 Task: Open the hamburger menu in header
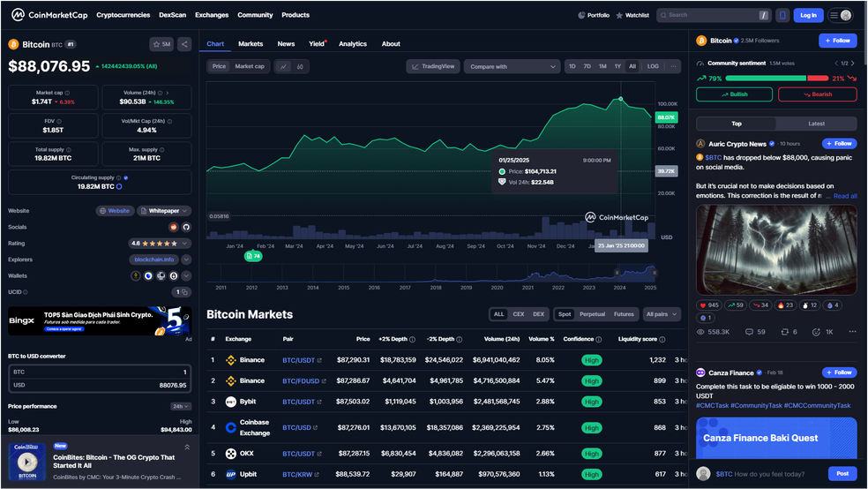click(834, 16)
